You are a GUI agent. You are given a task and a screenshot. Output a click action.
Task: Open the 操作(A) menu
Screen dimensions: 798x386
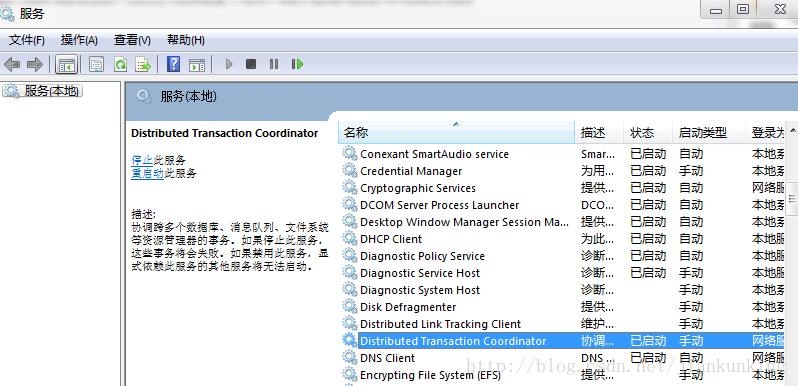79,40
